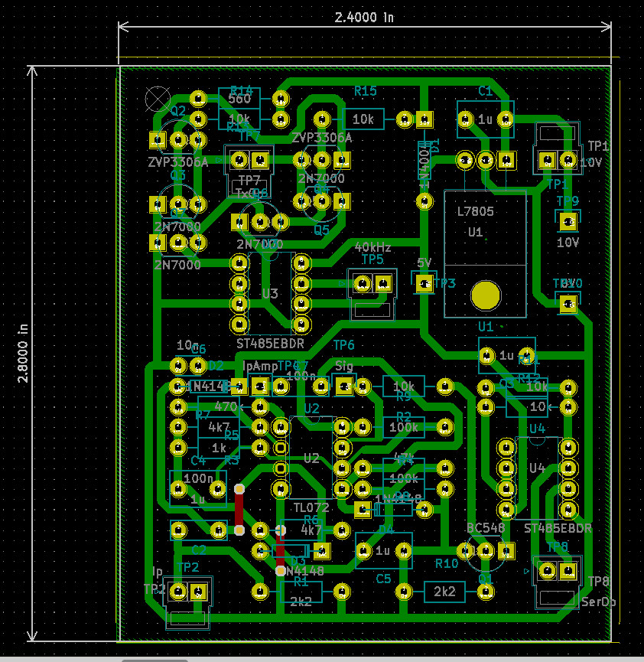Click the 5V label above TP3
The image size is (644, 662).
point(424,263)
